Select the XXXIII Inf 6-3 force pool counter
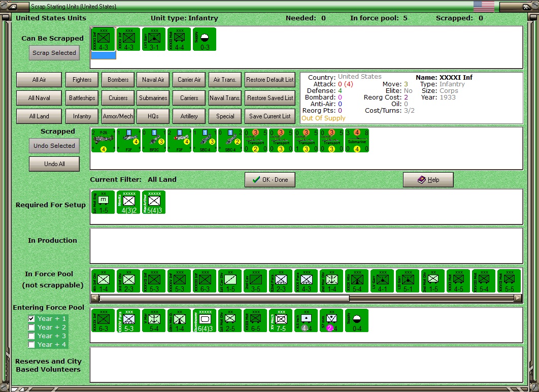Screen dimensions: 539x392 tap(205, 281)
